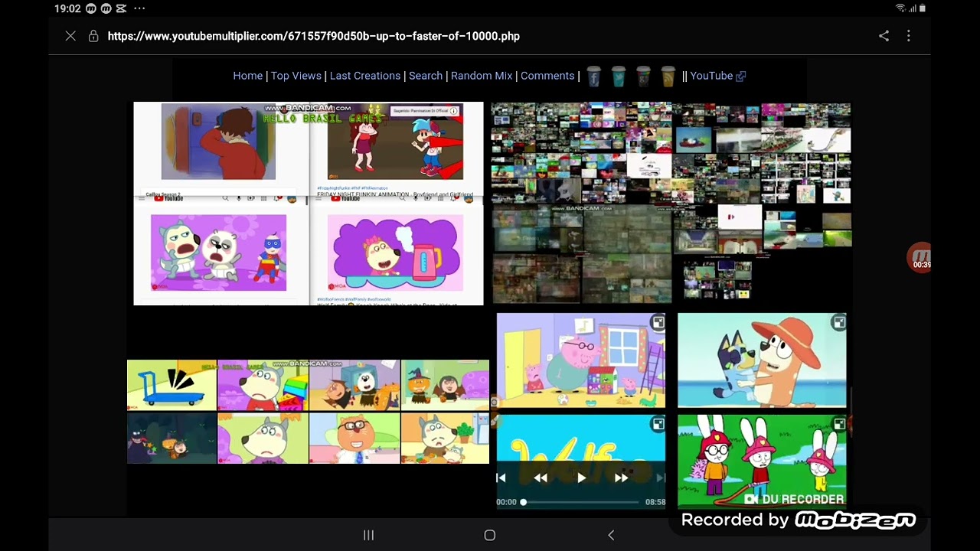Open the Caillou video in the top-left grid
This screenshot has height=551, width=980.
(218, 142)
